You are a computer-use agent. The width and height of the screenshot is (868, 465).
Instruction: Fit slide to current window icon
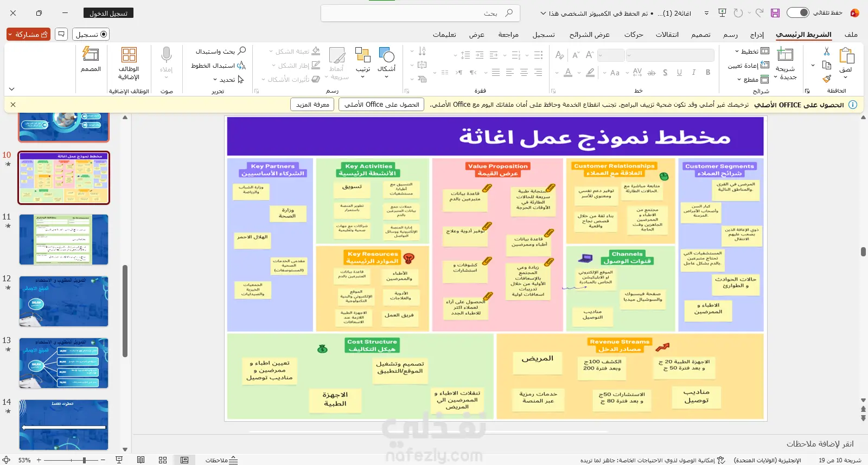(x=7, y=460)
